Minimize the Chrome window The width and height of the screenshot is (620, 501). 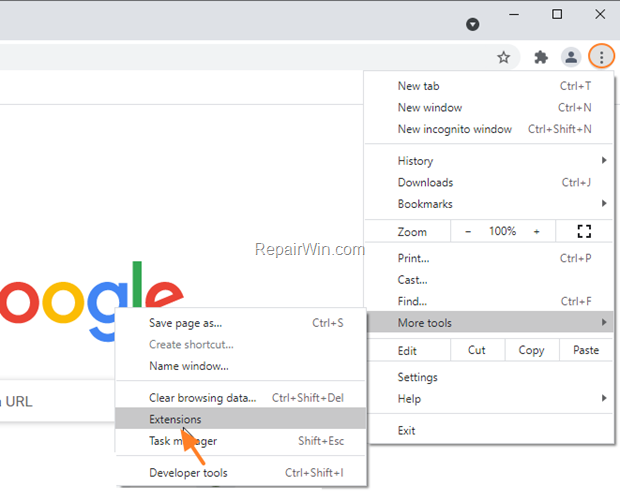(514, 15)
